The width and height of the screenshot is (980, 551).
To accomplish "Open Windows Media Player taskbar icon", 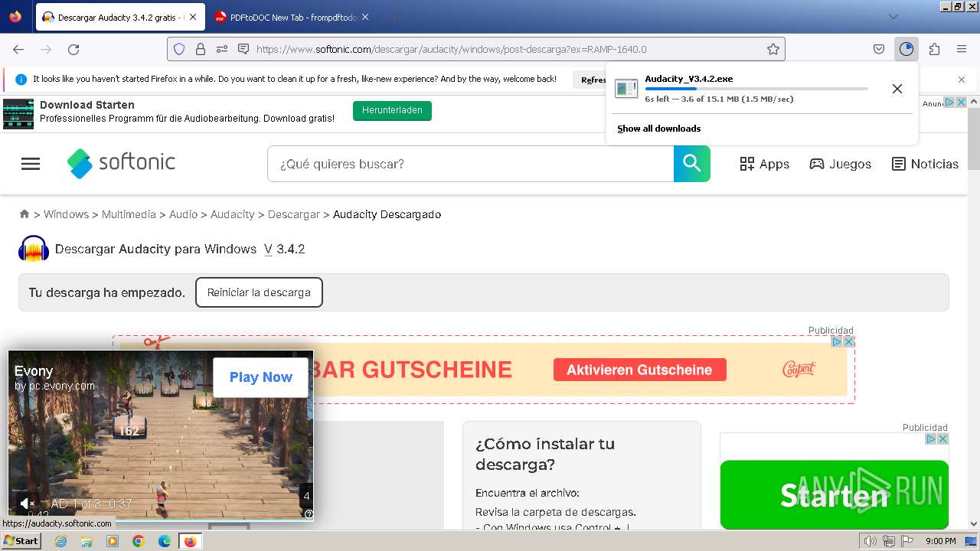I will [113, 541].
